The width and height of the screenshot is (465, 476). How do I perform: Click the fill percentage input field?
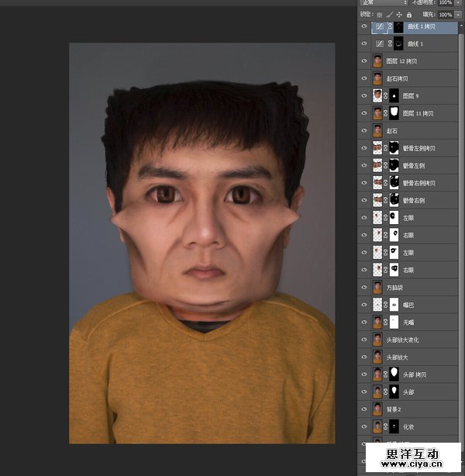coord(445,14)
